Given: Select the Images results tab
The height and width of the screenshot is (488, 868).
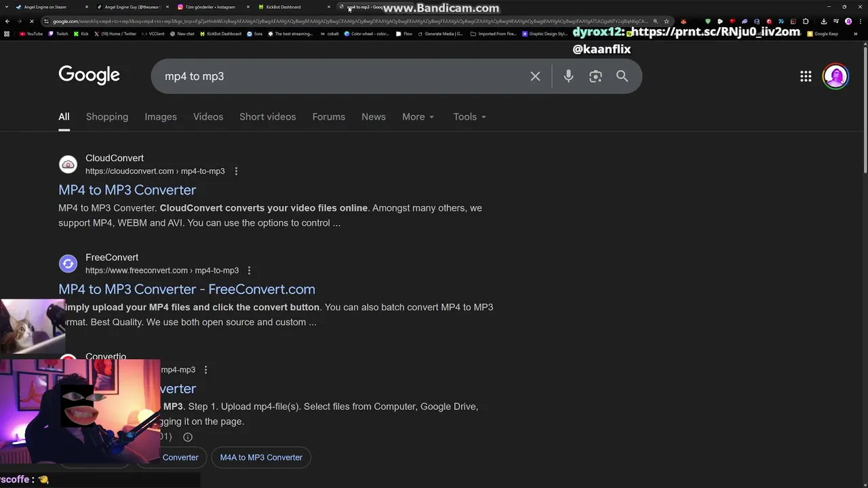Looking at the screenshot, I should tap(161, 117).
